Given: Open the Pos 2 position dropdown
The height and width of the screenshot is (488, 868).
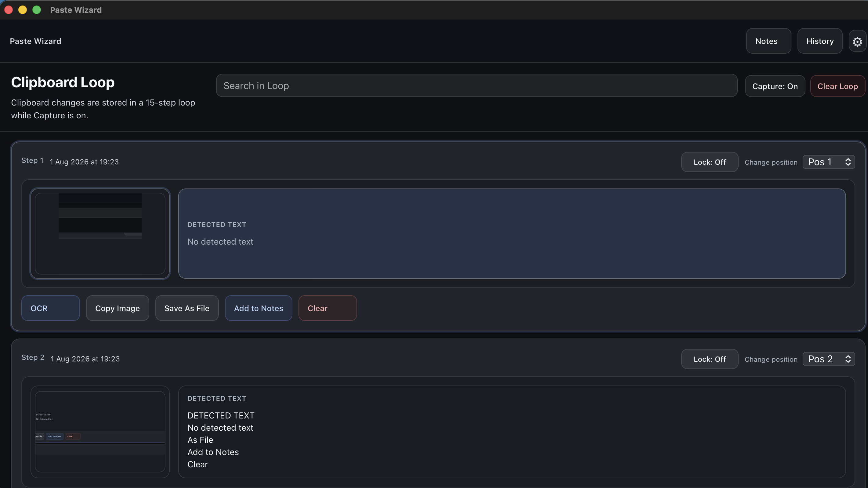Looking at the screenshot, I should (x=829, y=359).
